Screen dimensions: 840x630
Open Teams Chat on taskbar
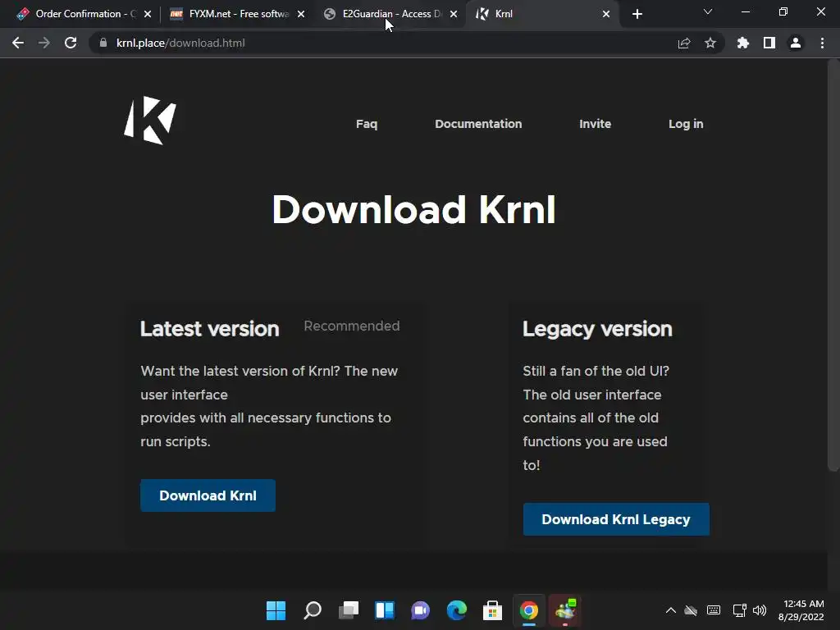pyautogui.click(x=421, y=610)
